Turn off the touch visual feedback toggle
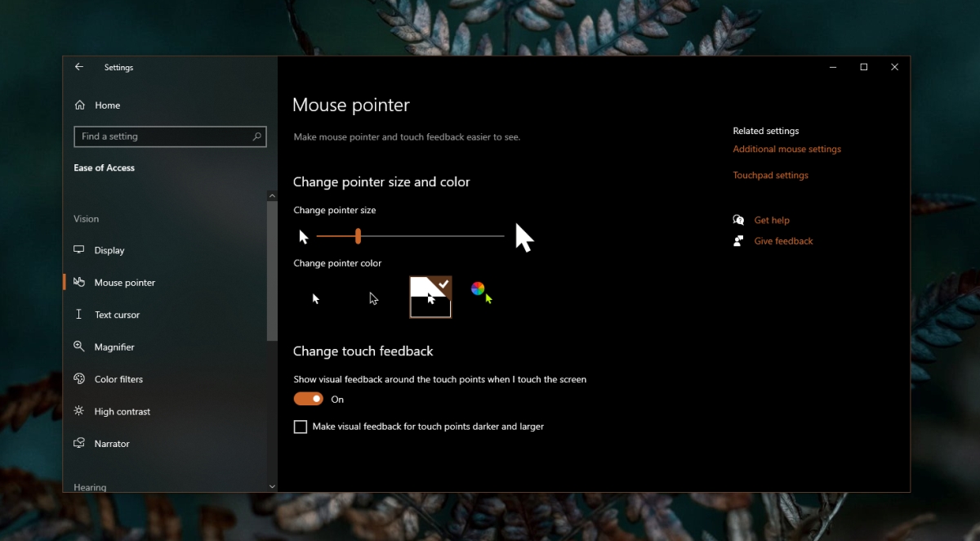 click(x=309, y=399)
